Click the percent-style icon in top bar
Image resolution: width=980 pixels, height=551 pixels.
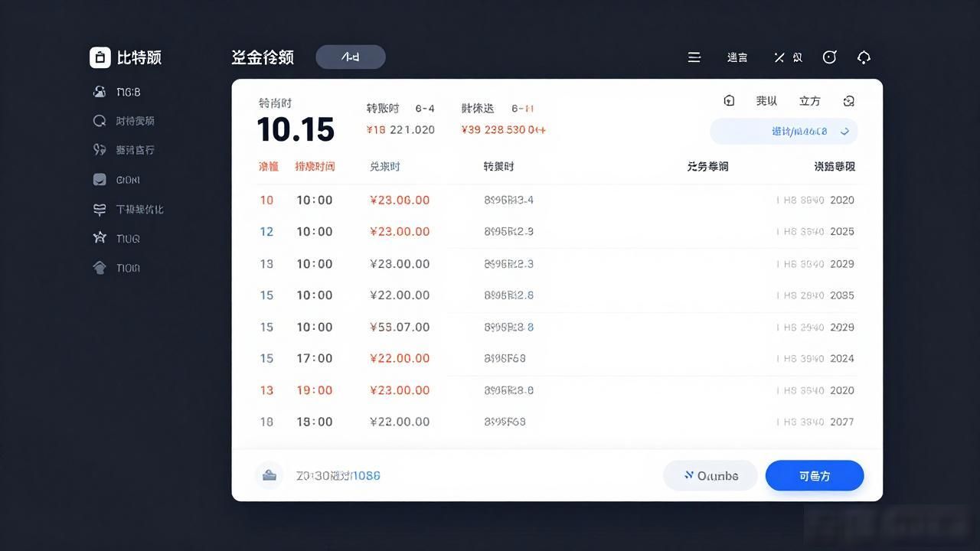[x=779, y=57]
